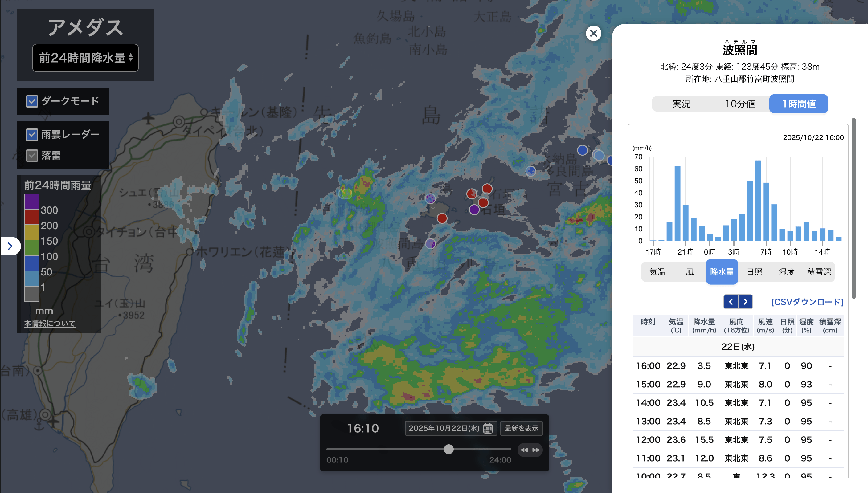Select the blue station marker near 多良間島
The image size is (868, 493).
pos(531,171)
